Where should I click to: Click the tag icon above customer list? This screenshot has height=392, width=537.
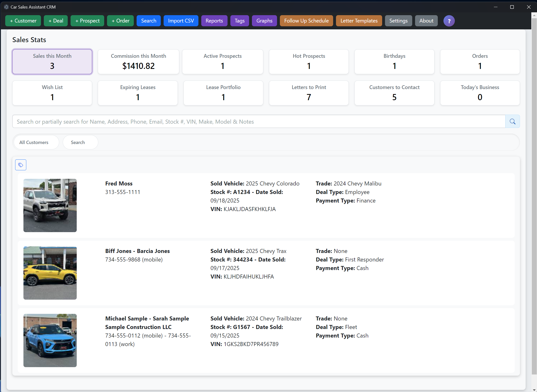[x=21, y=165]
